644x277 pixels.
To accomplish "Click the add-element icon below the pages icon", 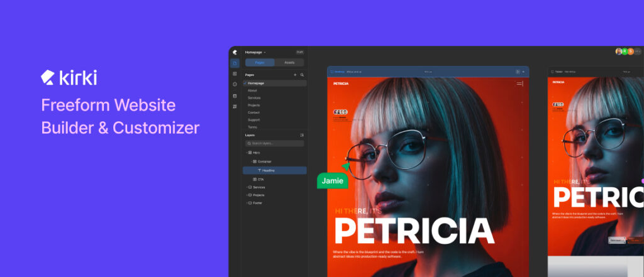I will pyautogui.click(x=235, y=74).
